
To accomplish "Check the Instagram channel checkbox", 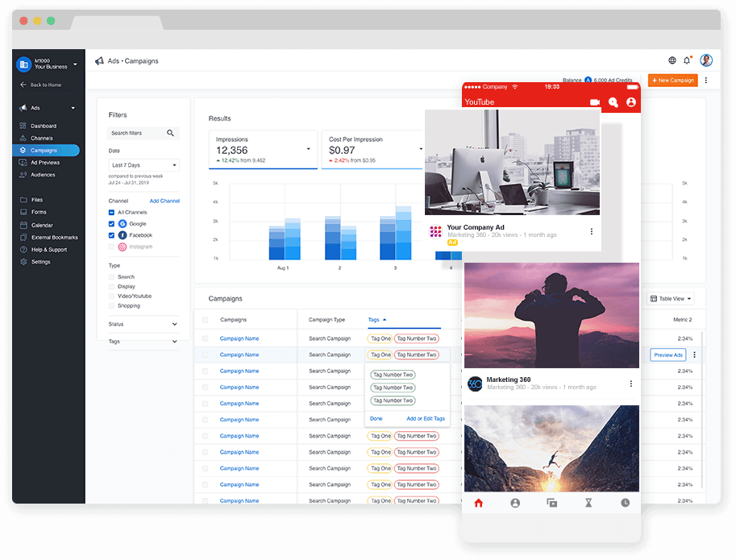I will tap(111, 247).
